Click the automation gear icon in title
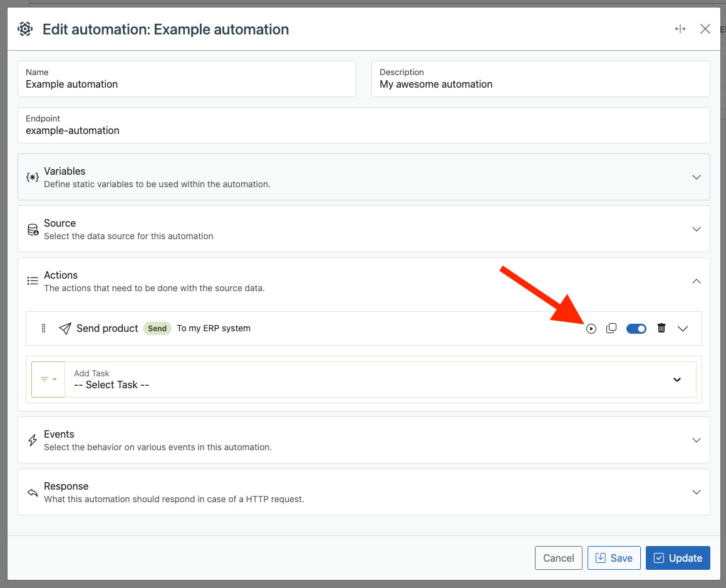 pos(25,29)
